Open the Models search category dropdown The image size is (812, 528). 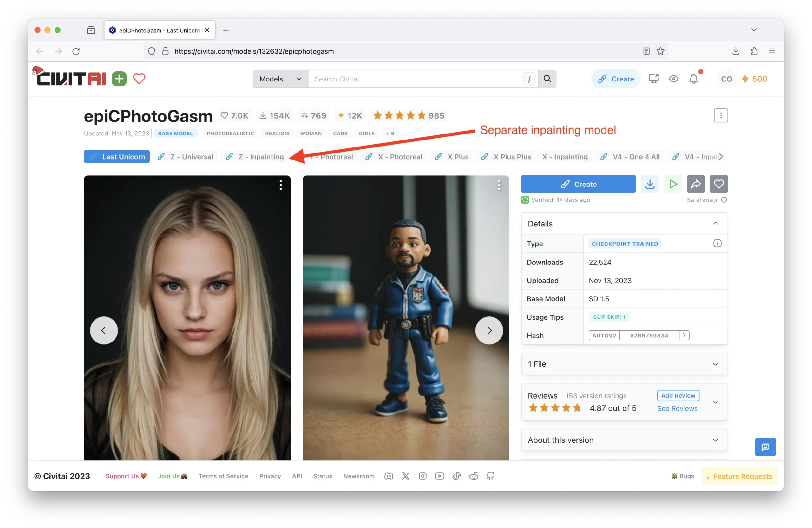pyautogui.click(x=280, y=79)
